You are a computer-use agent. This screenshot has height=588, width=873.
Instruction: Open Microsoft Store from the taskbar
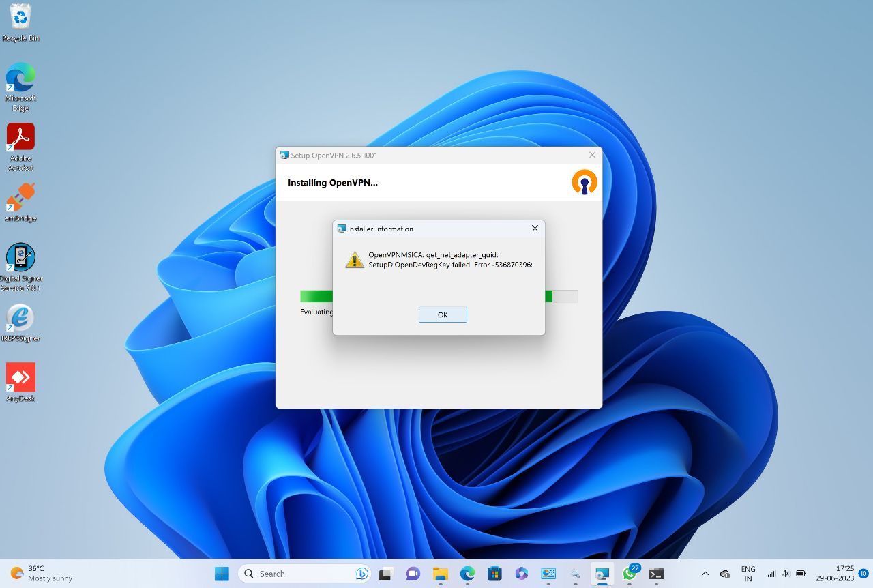pos(494,574)
